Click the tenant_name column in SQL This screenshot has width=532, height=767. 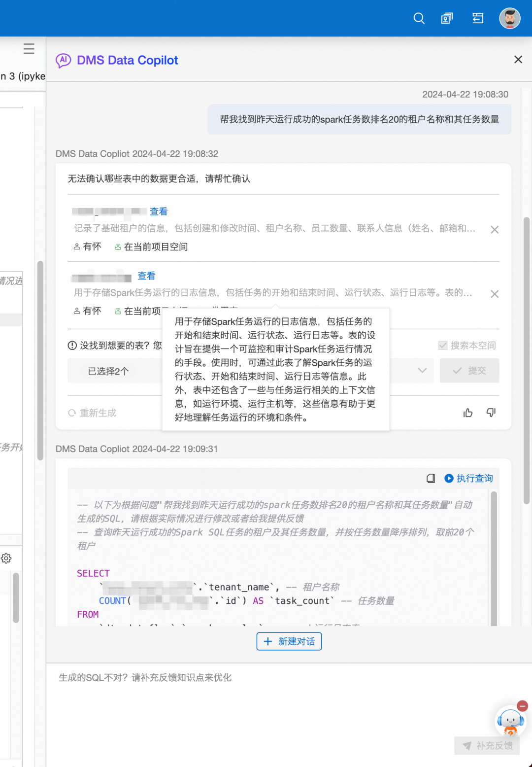[x=239, y=587]
